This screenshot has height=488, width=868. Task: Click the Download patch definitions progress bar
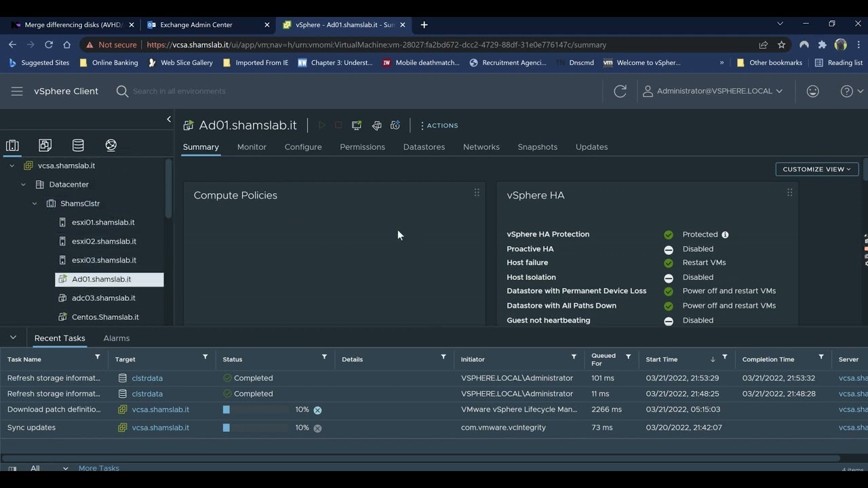256,409
